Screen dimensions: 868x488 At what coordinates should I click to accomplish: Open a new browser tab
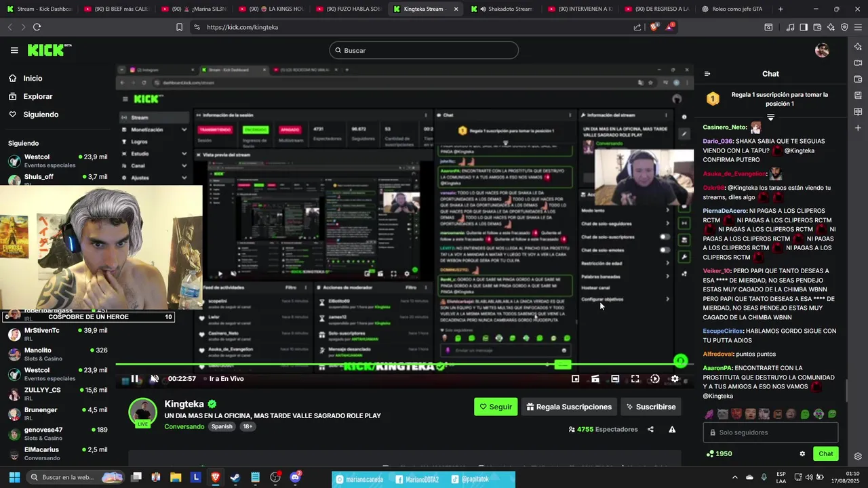click(781, 9)
